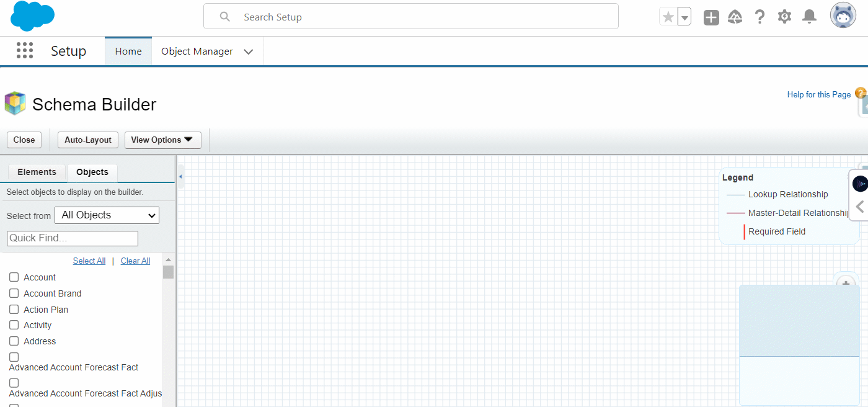This screenshot has width=868, height=407.
Task: Open the Setup gear menu
Action: (x=784, y=17)
